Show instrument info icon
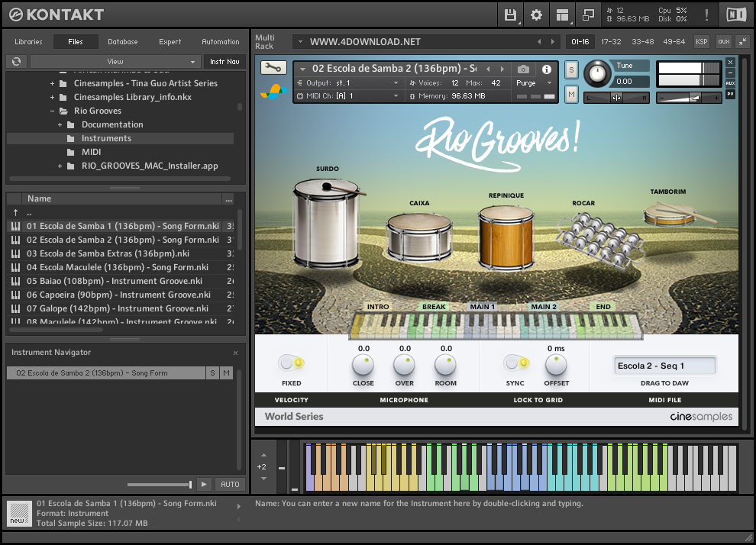The width and height of the screenshot is (756, 545). [x=547, y=69]
